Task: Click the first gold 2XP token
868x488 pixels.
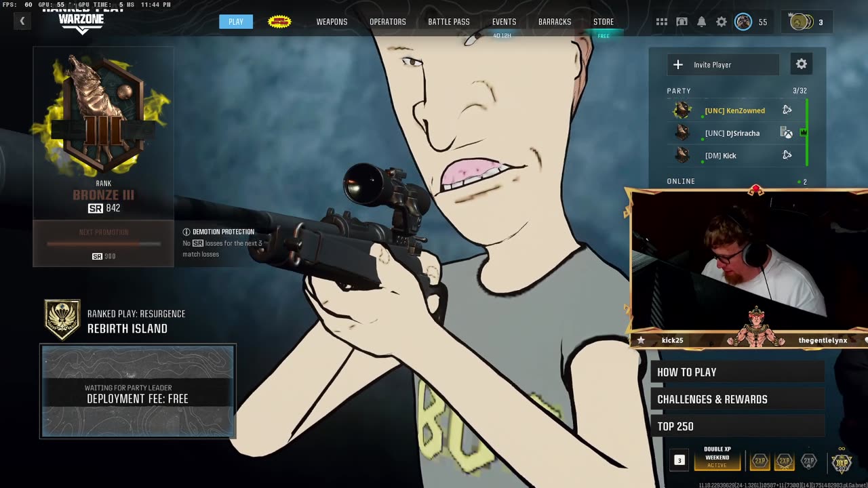Action: (x=760, y=461)
